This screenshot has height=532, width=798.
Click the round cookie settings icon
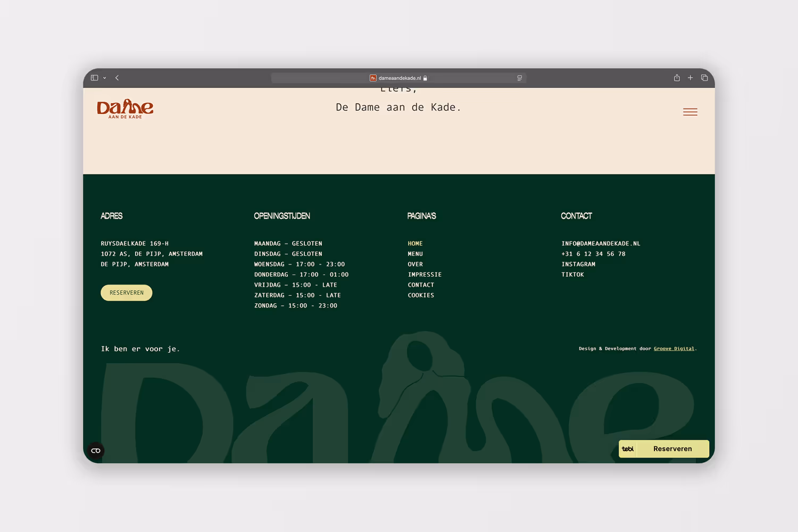[x=96, y=451]
